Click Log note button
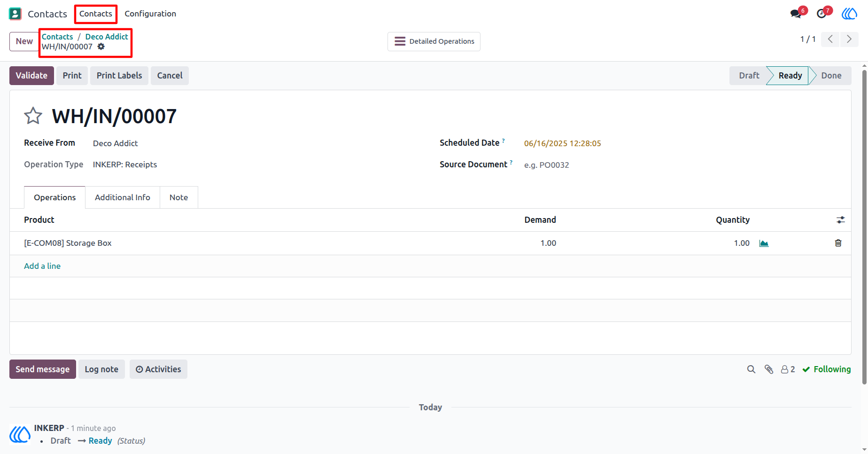Viewport: 868px width, 454px height. click(101, 369)
